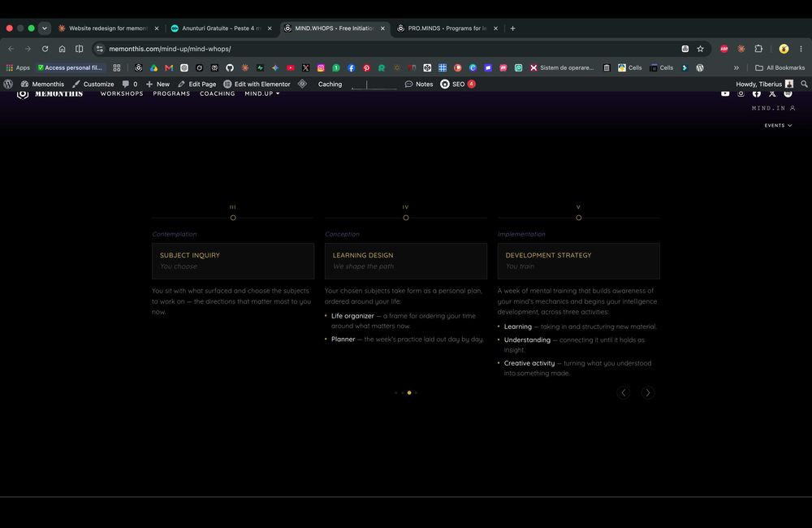
Task: Open the Elementor diamond icon in admin bar
Action: (x=302, y=84)
